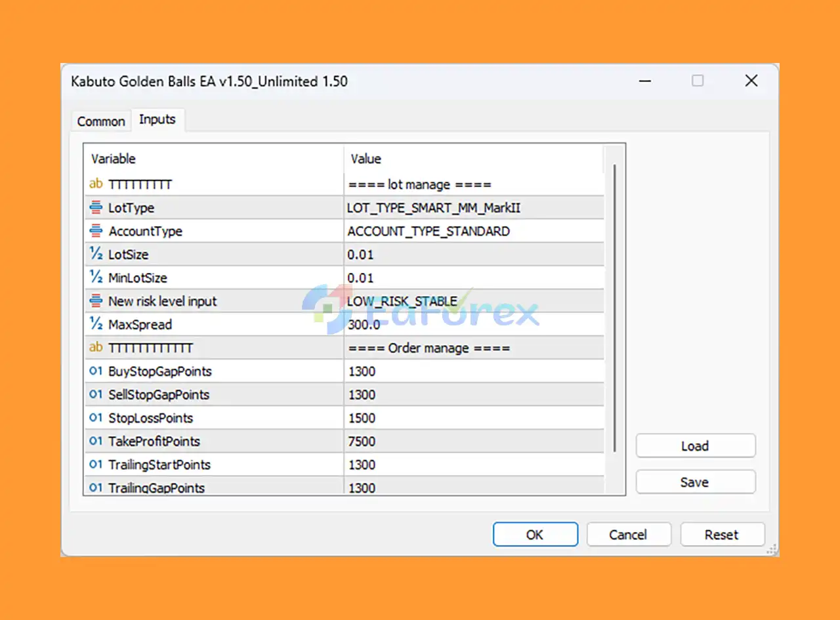Screen dimensions: 840x620
Task: Click the Cancel button
Action: tap(629, 535)
